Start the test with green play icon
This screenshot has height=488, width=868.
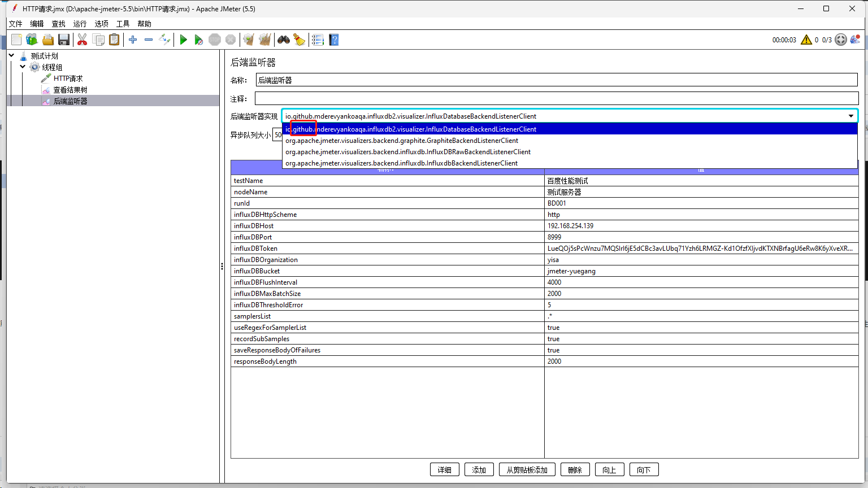pyautogui.click(x=183, y=40)
